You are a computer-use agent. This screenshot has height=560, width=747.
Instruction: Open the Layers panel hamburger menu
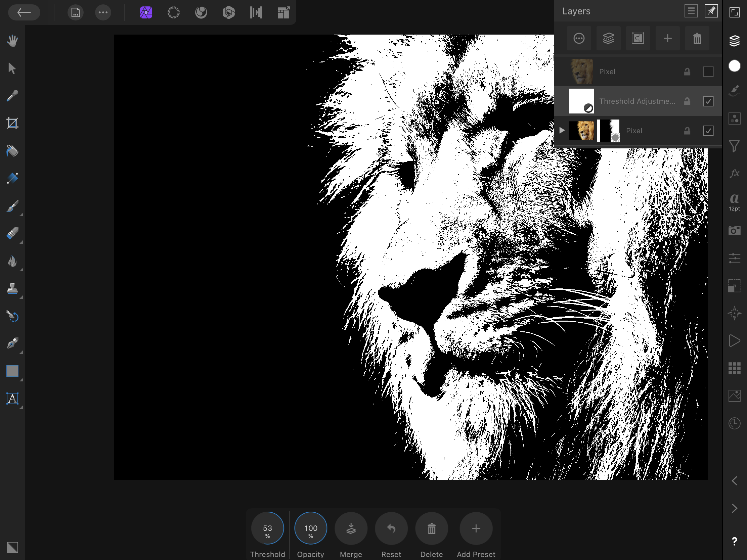point(691,11)
